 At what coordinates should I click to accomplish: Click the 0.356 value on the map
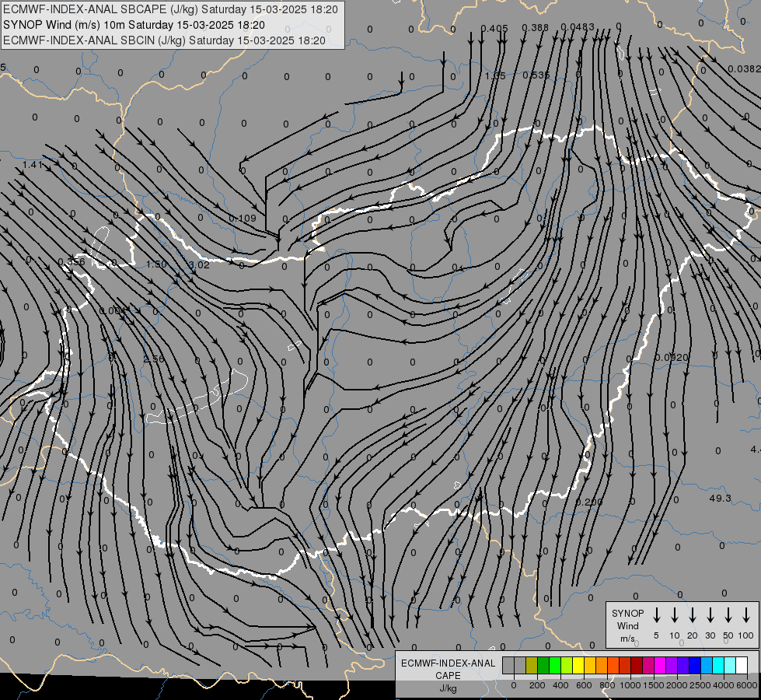click(x=72, y=262)
